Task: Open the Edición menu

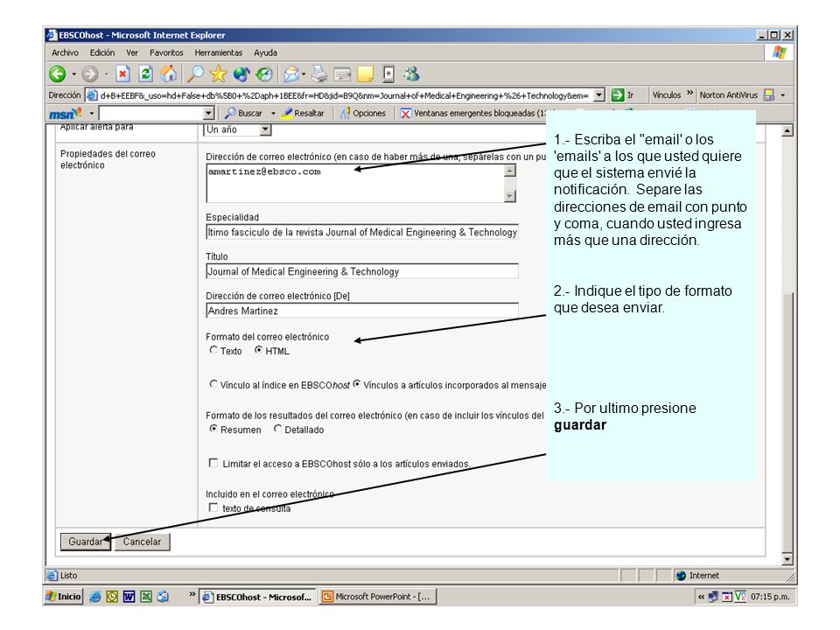Action: tap(102, 52)
